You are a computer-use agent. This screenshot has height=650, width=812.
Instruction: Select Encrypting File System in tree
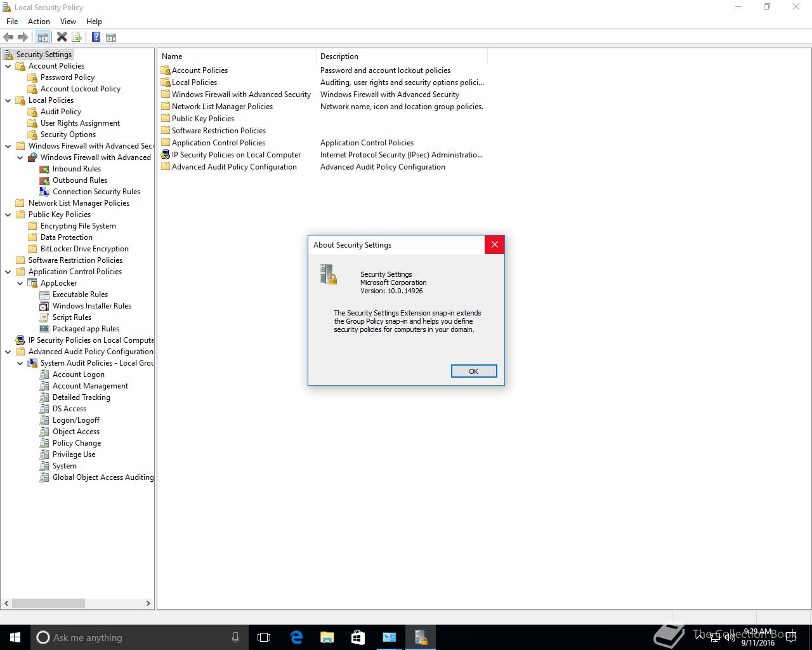tap(78, 226)
